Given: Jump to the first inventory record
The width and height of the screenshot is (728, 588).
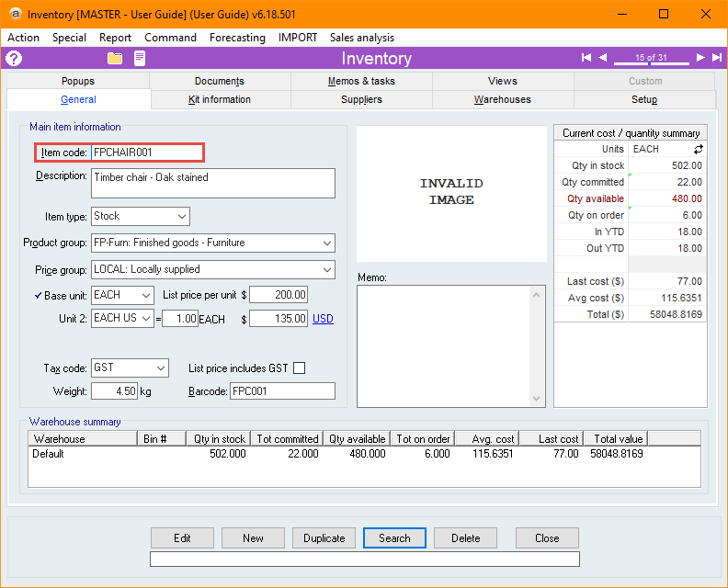Looking at the screenshot, I should pyautogui.click(x=586, y=58).
